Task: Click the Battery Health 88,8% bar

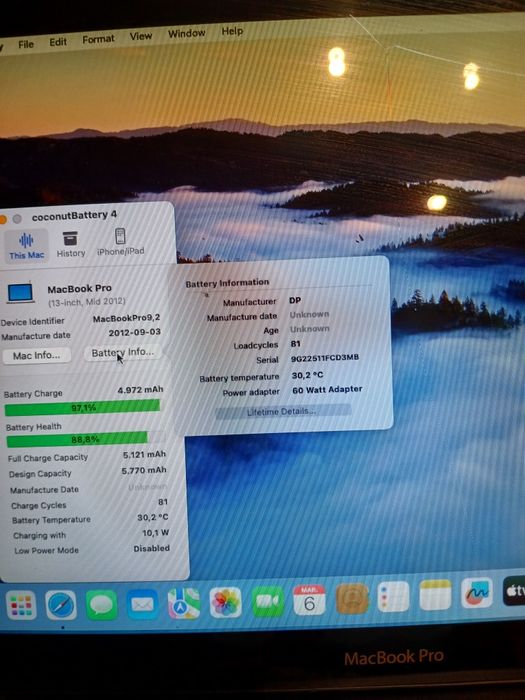Action: tap(85, 440)
